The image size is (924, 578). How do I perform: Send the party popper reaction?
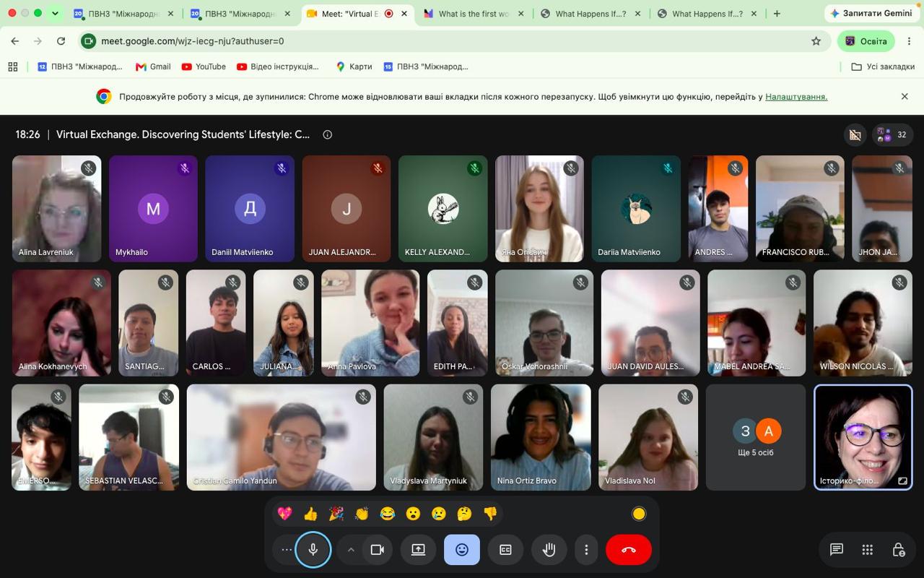tap(336, 514)
